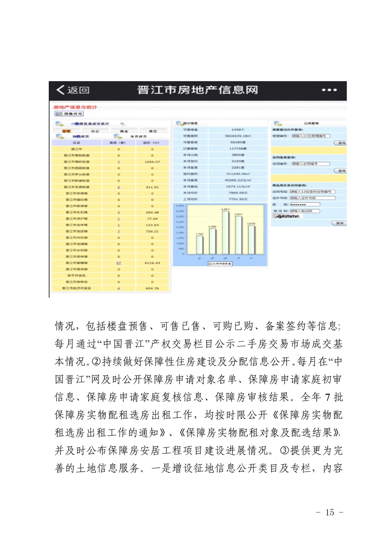Open the three-dot more menu
This screenshot has height=554, width=392.
coord(329,90)
